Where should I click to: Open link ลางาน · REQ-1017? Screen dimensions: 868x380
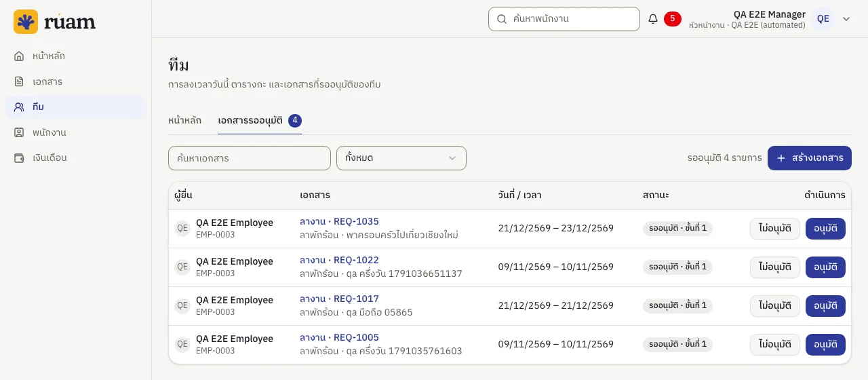(339, 299)
